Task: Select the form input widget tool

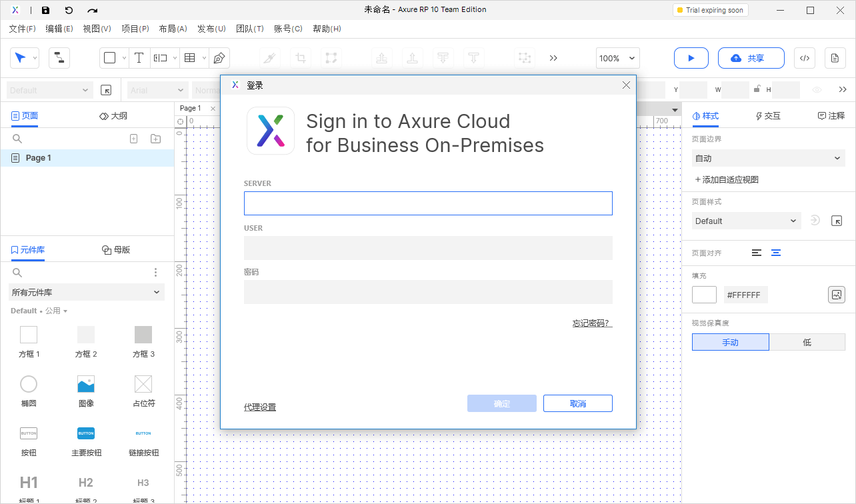Action: [x=160, y=58]
